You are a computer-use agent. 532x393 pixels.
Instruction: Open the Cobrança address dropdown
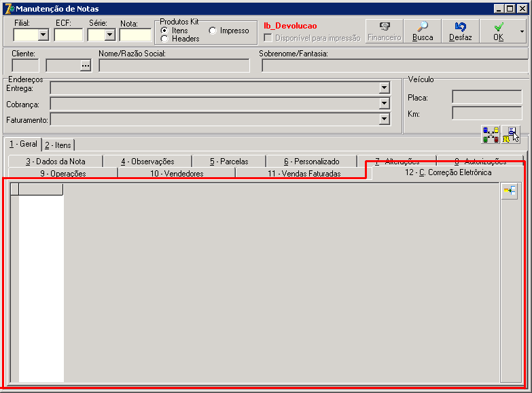click(384, 103)
